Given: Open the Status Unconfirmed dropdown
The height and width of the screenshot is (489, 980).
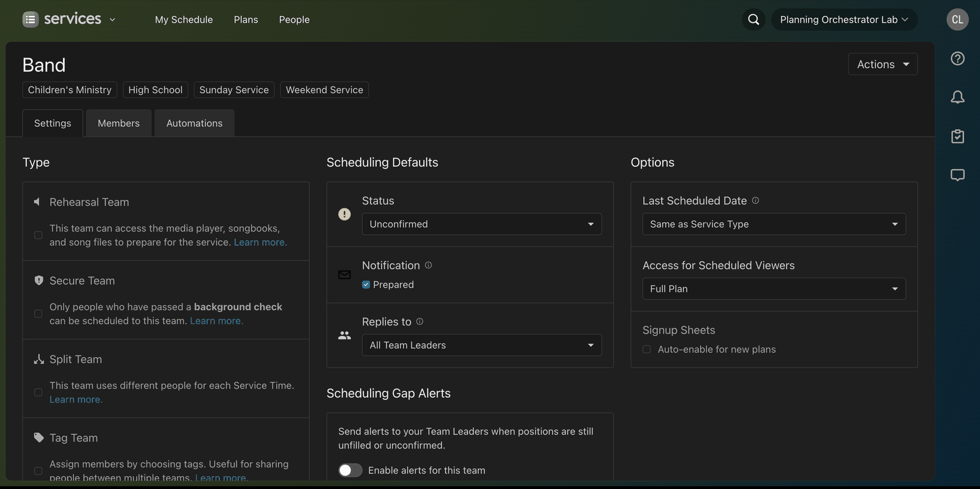Looking at the screenshot, I should 481,224.
